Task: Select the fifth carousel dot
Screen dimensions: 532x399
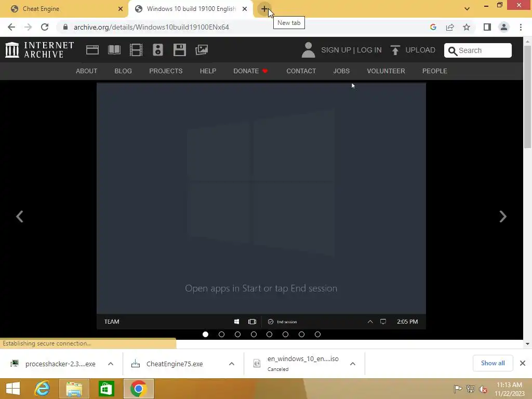Action: [270, 335]
